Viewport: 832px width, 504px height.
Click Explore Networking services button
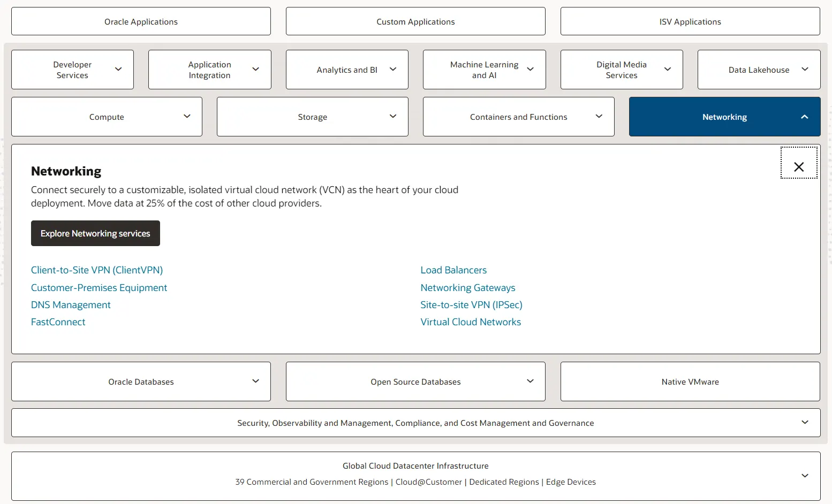pyautogui.click(x=95, y=233)
